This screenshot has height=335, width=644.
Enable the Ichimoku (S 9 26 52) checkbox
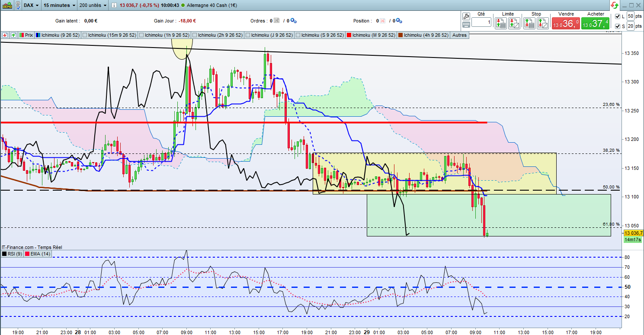[x=298, y=35]
